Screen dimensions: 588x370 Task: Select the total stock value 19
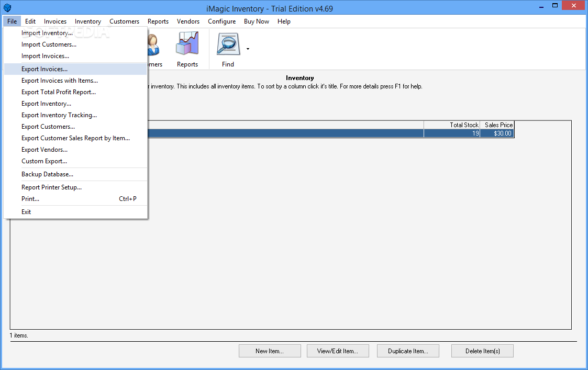452,133
